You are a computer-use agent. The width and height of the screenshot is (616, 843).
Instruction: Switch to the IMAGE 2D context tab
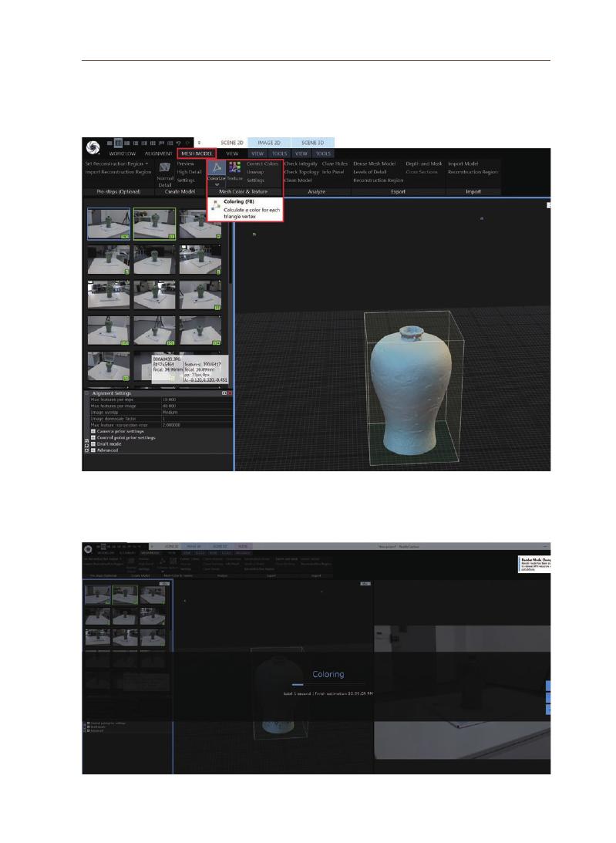[x=269, y=143]
